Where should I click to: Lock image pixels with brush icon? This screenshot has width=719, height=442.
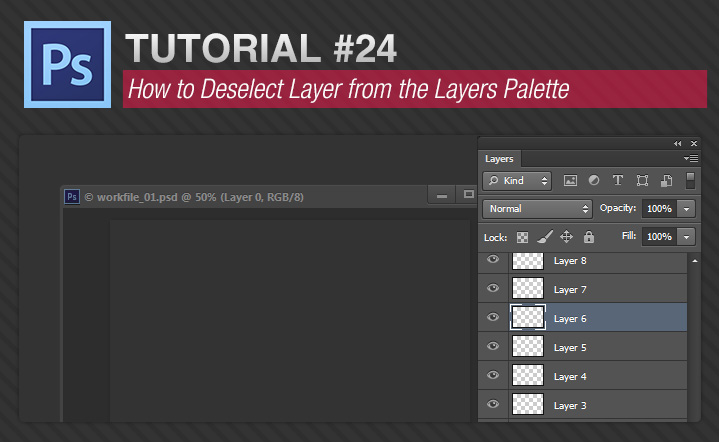[544, 237]
